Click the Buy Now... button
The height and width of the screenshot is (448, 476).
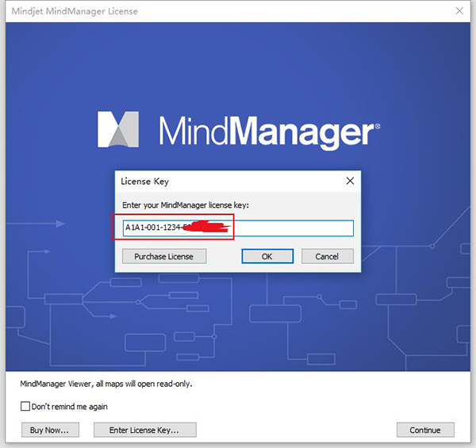49,430
